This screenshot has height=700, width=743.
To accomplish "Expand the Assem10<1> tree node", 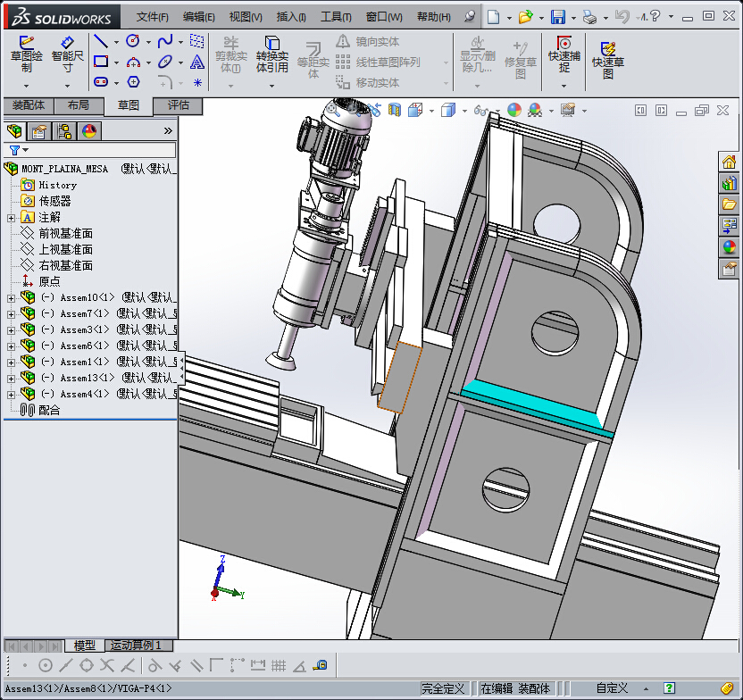I will point(11,298).
